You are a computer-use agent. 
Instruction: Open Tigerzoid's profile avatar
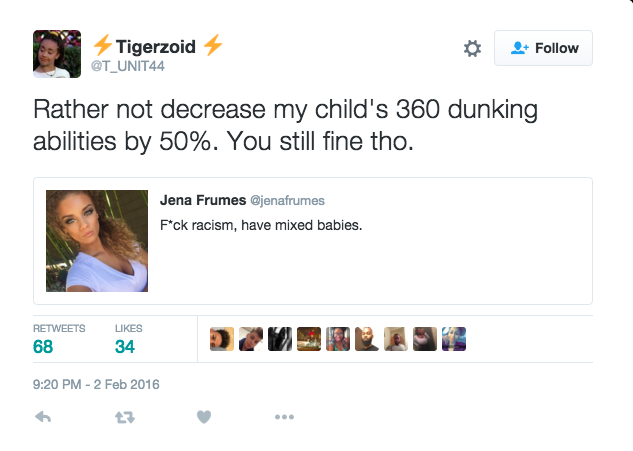(x=57, y=53)
